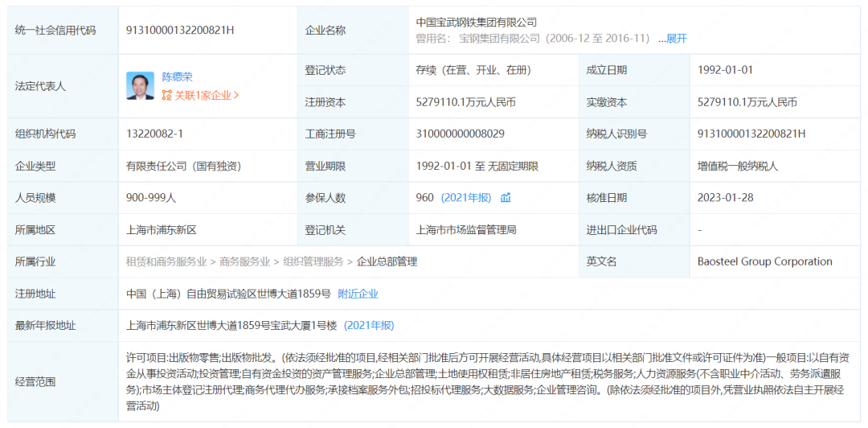Select insured count 960
The width and height of the screenshot is (868, 428).
(x=424, y=197)
